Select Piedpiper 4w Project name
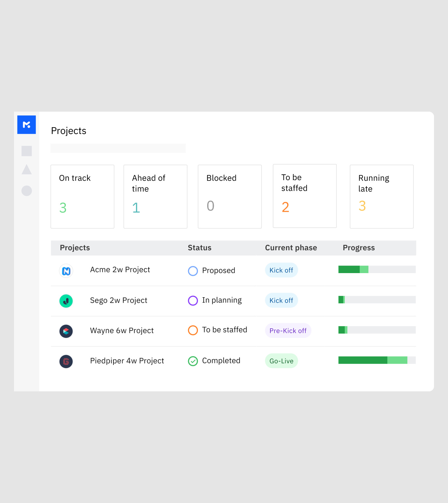The image size is (448, 503). click(x=127, y=361)
